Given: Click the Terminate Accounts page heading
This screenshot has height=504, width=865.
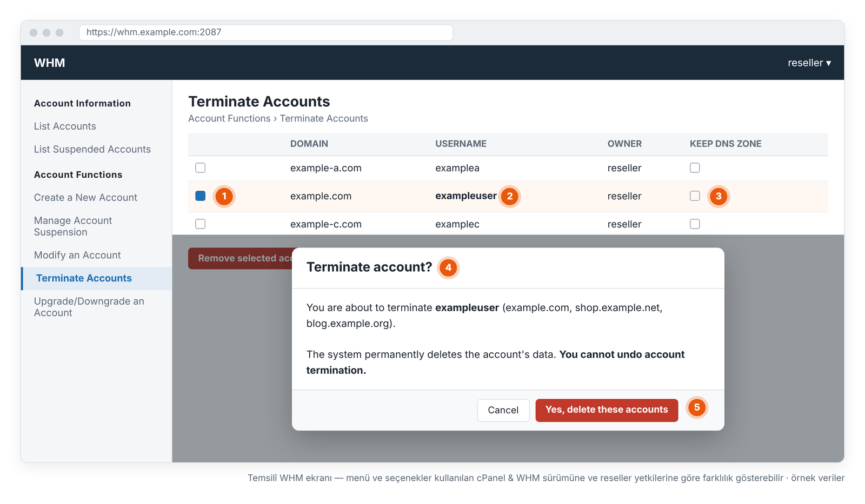Looking at the screenshot, I should (x=259, y=102).
